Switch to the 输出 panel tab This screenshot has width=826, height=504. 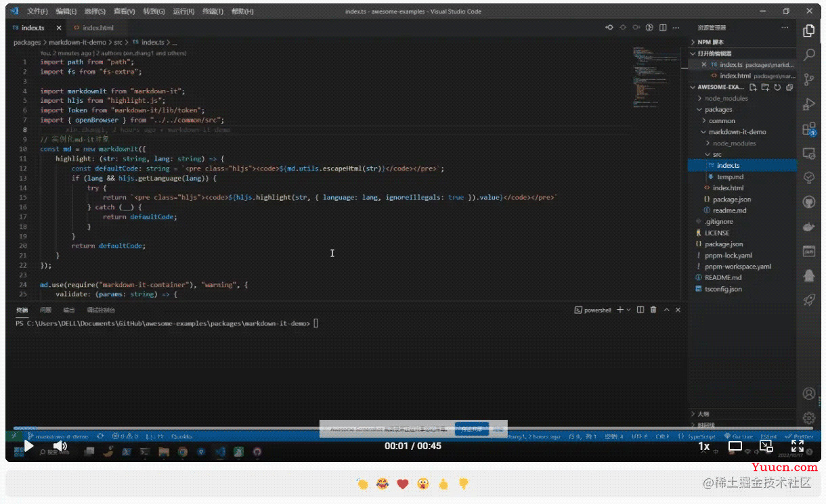(69, 310)
